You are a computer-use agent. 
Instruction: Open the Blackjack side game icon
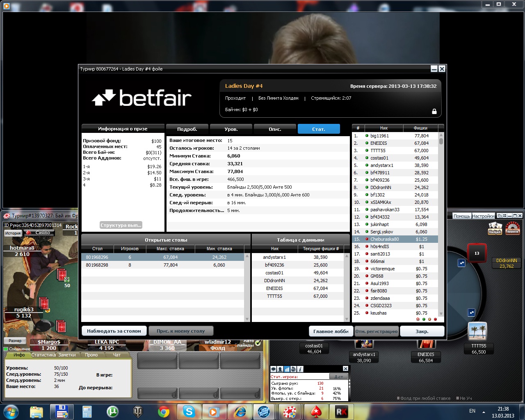click(x=495, y=228)
